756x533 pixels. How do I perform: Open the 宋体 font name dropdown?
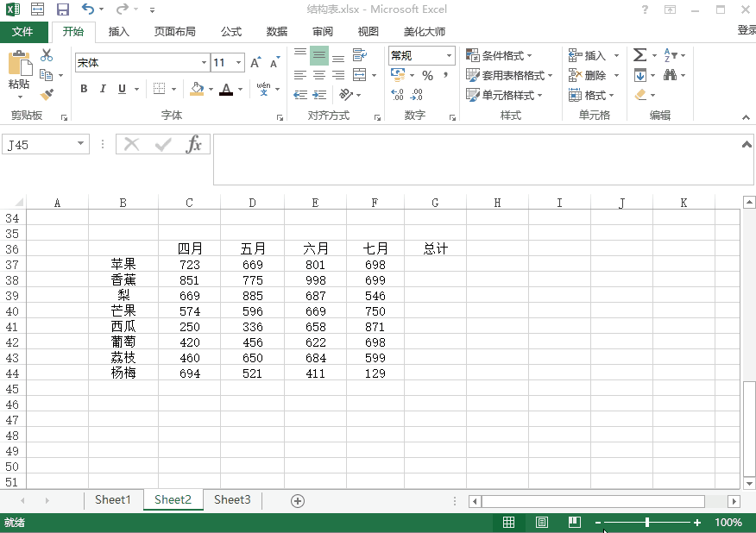[204, 63]
